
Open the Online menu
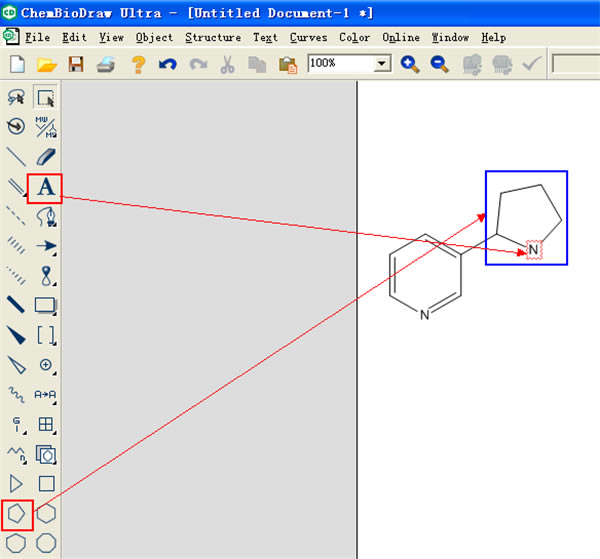pyautogui.click(x=400, y=37)
